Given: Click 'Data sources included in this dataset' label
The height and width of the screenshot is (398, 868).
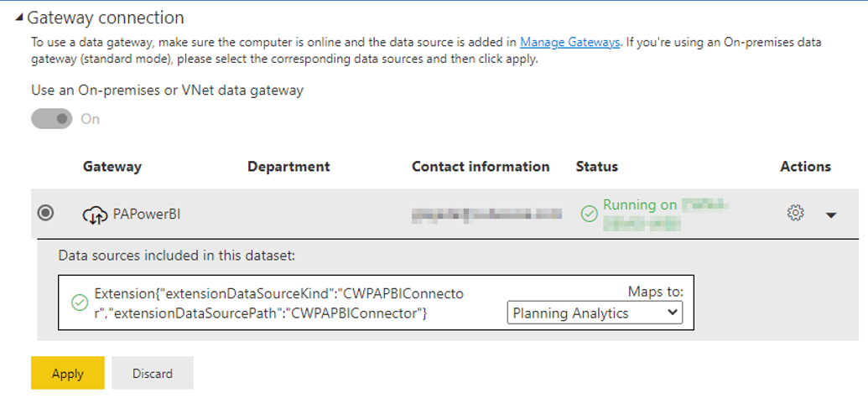Looking at the screenshot, I should pyautogui.click(x=178, y=256).
